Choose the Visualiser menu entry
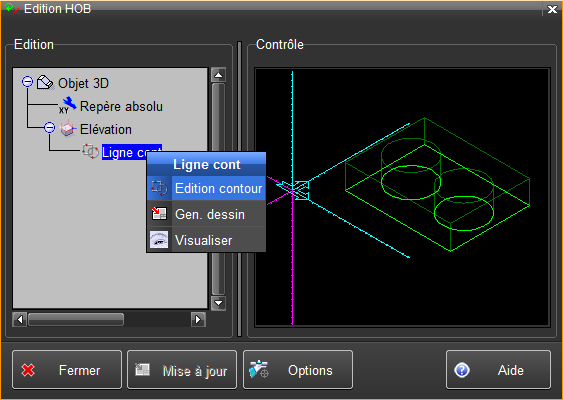This screenshot has height=400, width=563. (206, 240)
